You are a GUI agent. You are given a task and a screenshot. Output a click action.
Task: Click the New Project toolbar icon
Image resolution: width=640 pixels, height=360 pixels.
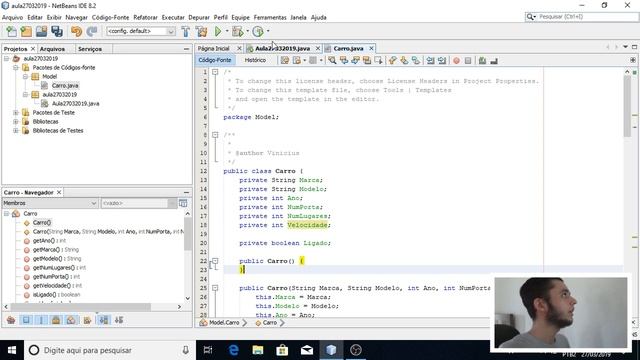(x=26, y=31)
